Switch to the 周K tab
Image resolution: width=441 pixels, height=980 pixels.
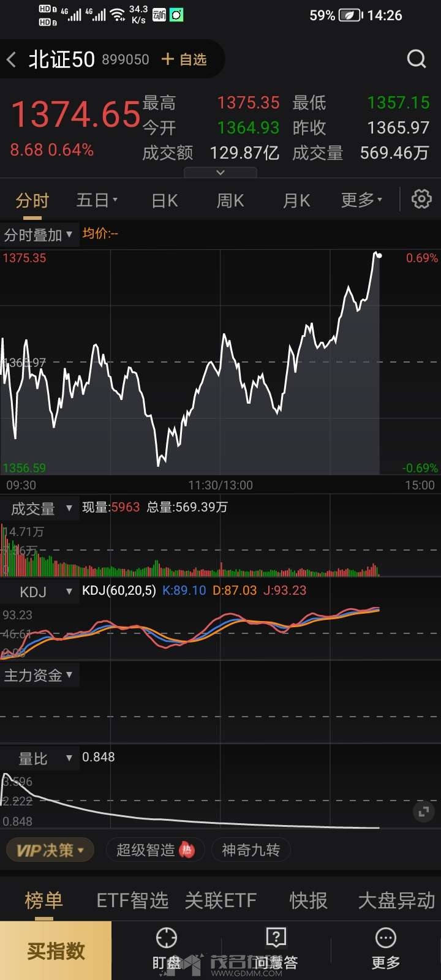[230, 200]
